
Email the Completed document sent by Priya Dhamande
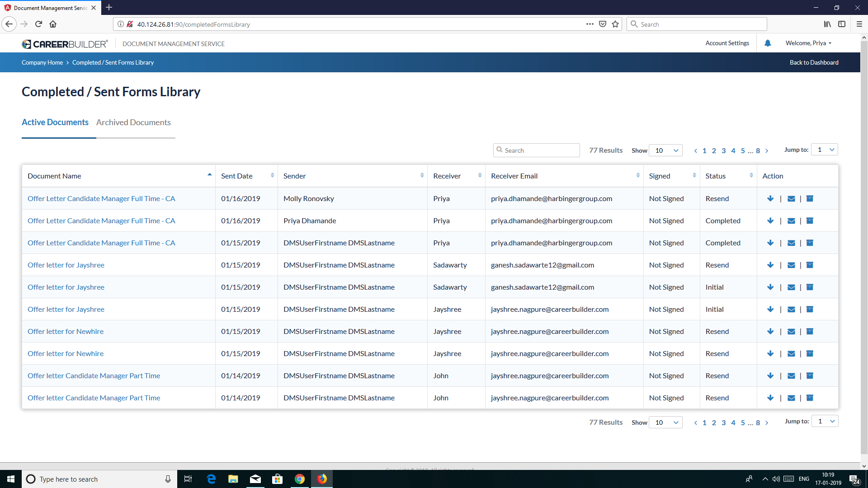coord(791,221)
